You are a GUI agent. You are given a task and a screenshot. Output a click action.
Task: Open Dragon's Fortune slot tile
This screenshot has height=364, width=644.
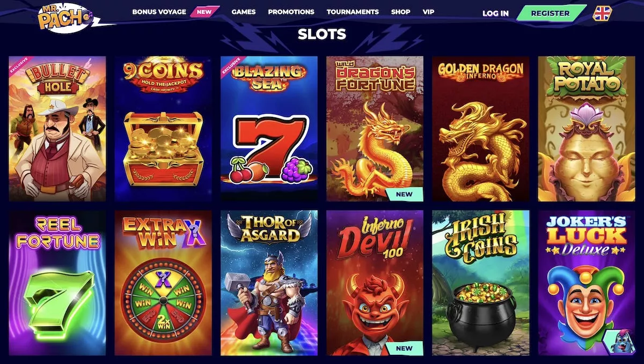(x=375, y=129)
